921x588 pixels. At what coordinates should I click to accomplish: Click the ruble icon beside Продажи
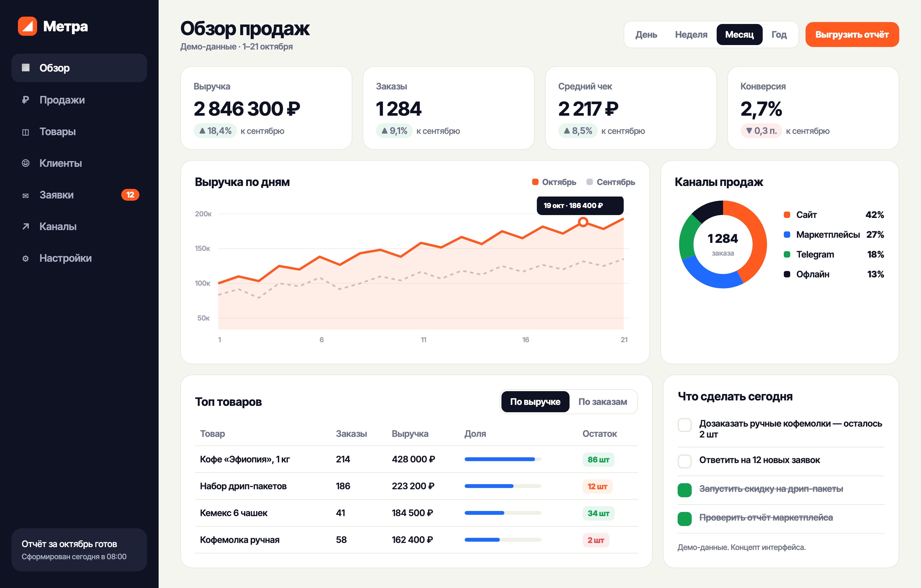coord(26,100)
